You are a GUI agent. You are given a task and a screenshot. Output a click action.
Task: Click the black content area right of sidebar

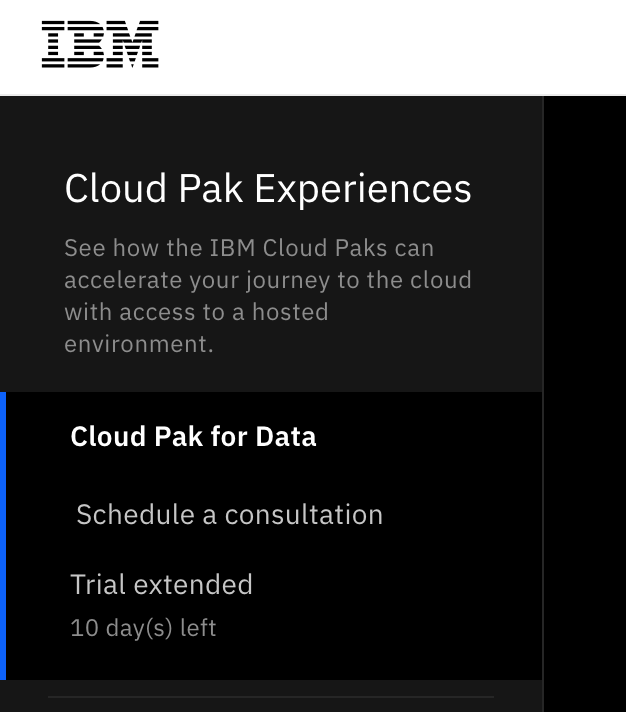[x=586, y=400]
